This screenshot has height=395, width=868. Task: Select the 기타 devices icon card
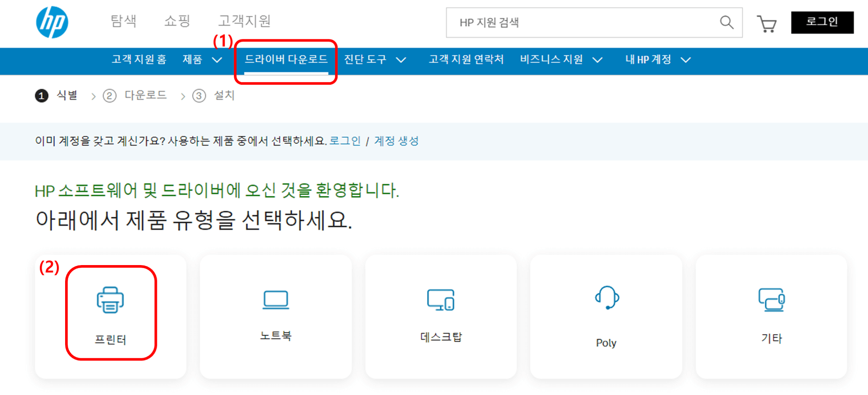click(771, 316)
